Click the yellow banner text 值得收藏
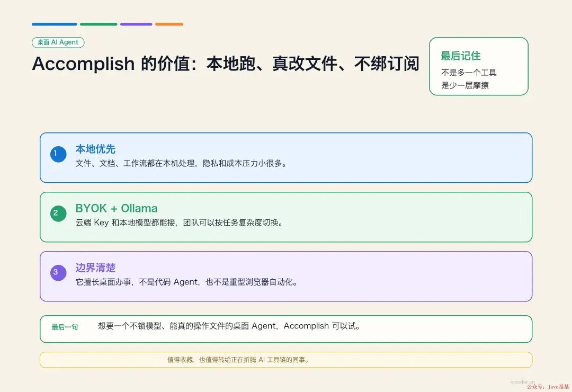Screen dimensions: 572x392 point(238,360)
